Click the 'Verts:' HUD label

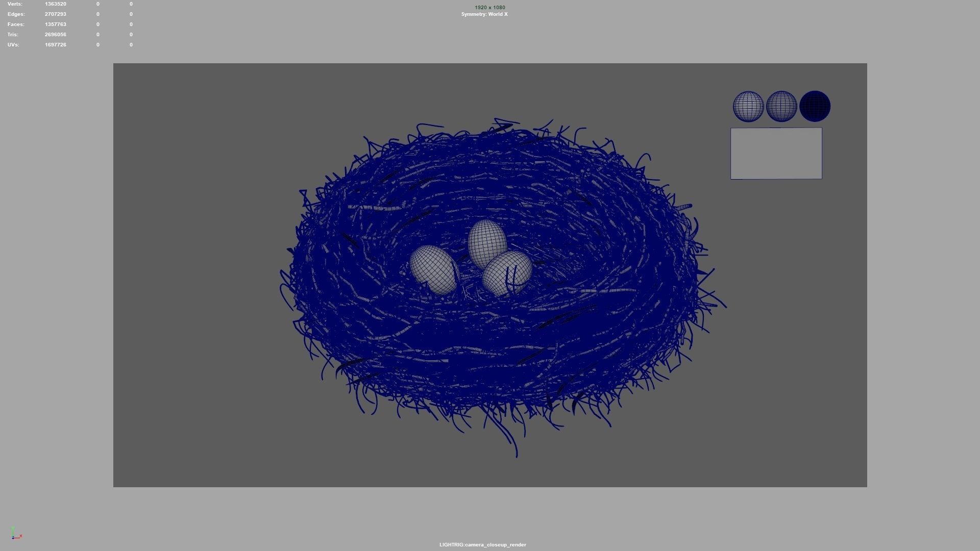(x=15, y=4)
